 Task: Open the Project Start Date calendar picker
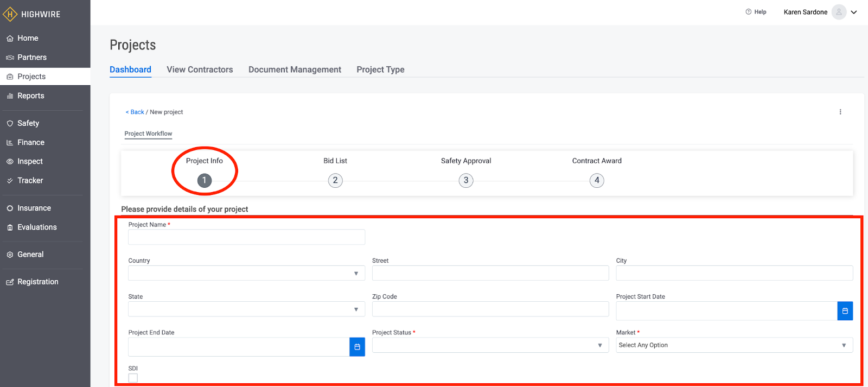click(845, 311)
